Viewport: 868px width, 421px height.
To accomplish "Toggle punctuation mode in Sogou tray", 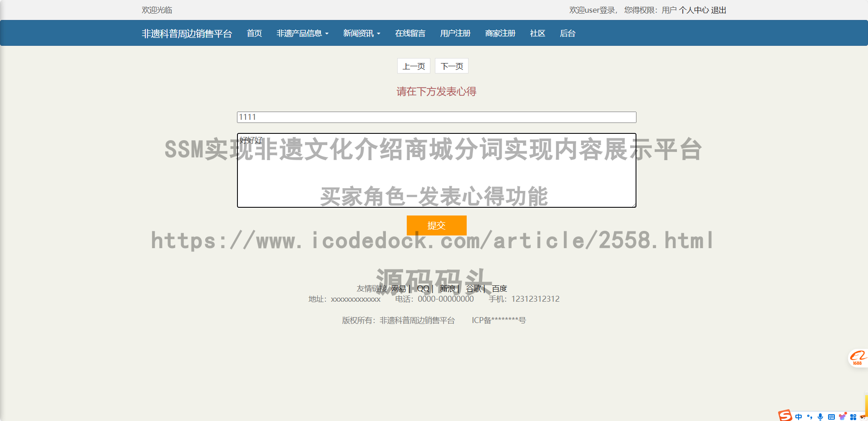I will [809, 416].
